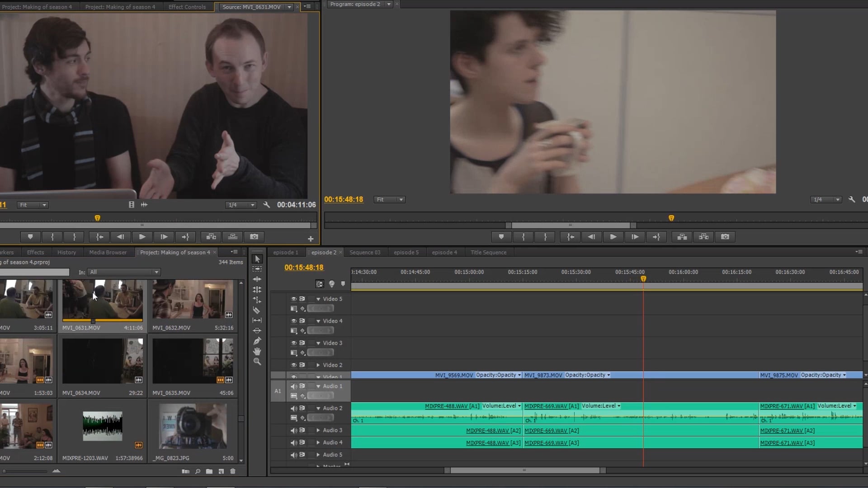Click Export Frame camera icon in Program monitor
Screen dimensions: 868x488
[x=725, y=237]
